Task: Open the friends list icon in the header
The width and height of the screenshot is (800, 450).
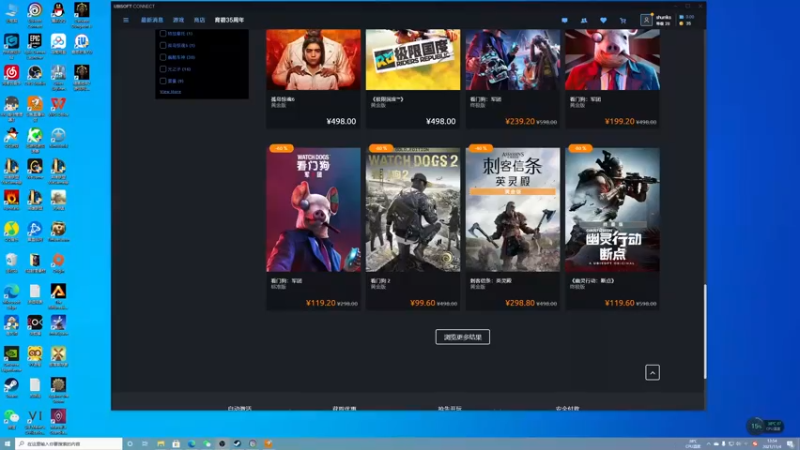Action: coord(584,20)
